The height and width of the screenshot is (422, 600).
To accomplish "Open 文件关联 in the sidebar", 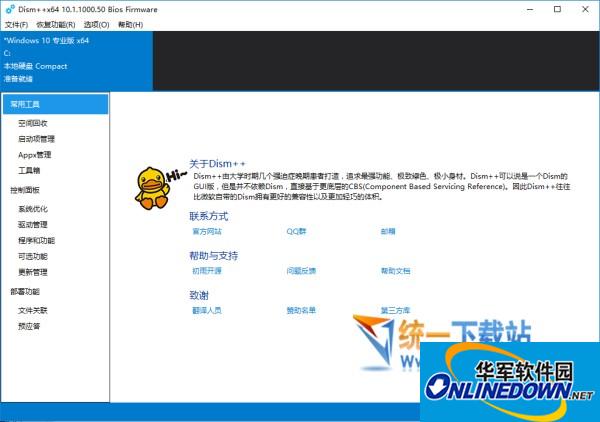I will click(x=33, y=310).
